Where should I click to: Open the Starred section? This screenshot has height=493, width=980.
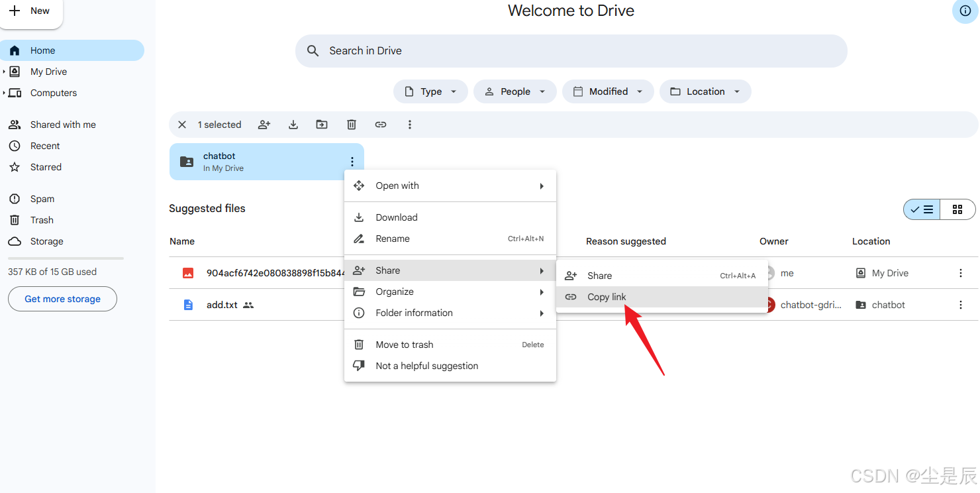click(46, 167)
